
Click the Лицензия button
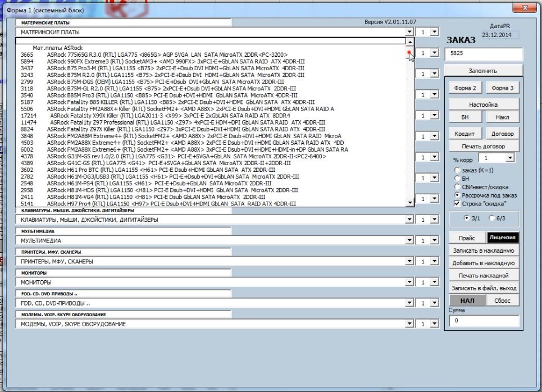click(x=502, y=238)
